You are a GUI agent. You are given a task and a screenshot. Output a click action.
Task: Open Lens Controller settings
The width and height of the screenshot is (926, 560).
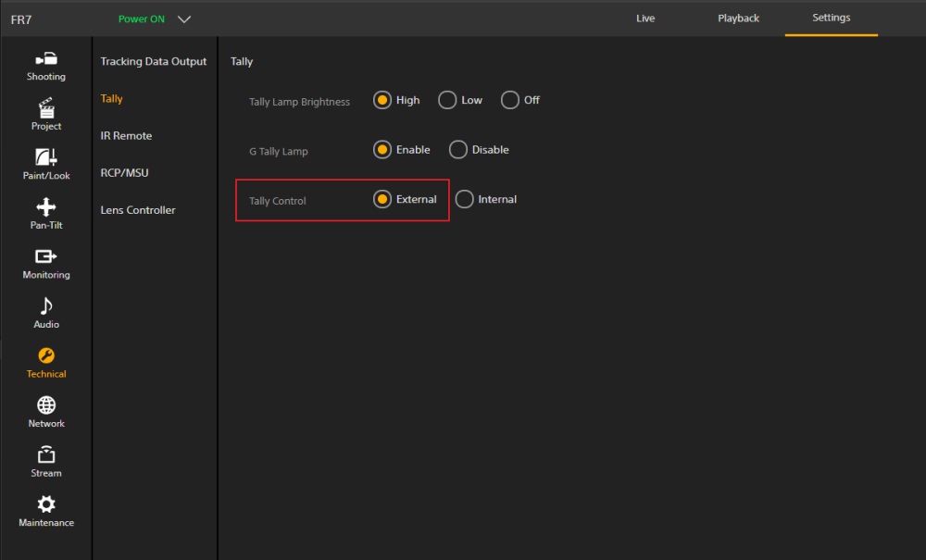click(138, 210)
